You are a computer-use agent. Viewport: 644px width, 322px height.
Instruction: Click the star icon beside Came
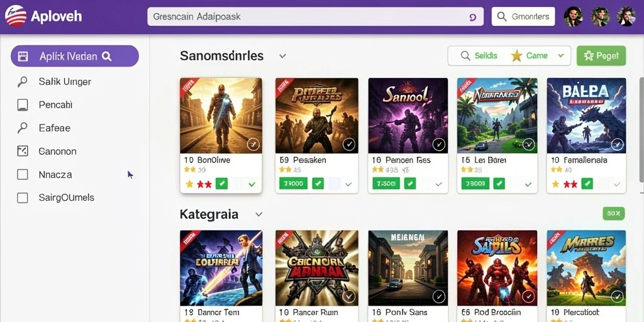[x=516, y=55]
